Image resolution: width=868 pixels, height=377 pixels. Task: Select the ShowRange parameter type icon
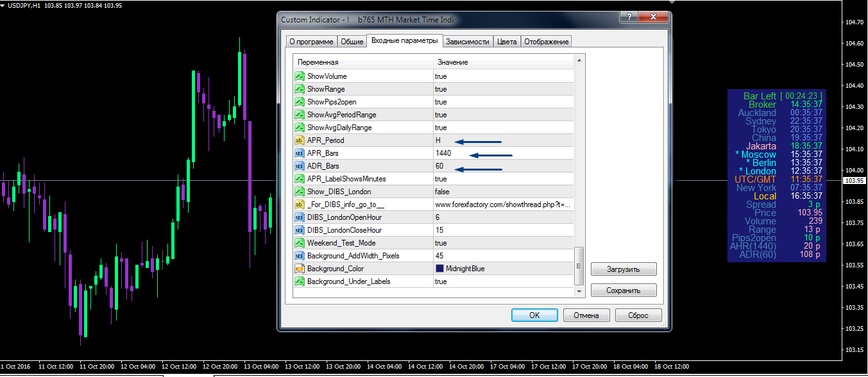tap(300, 89)
